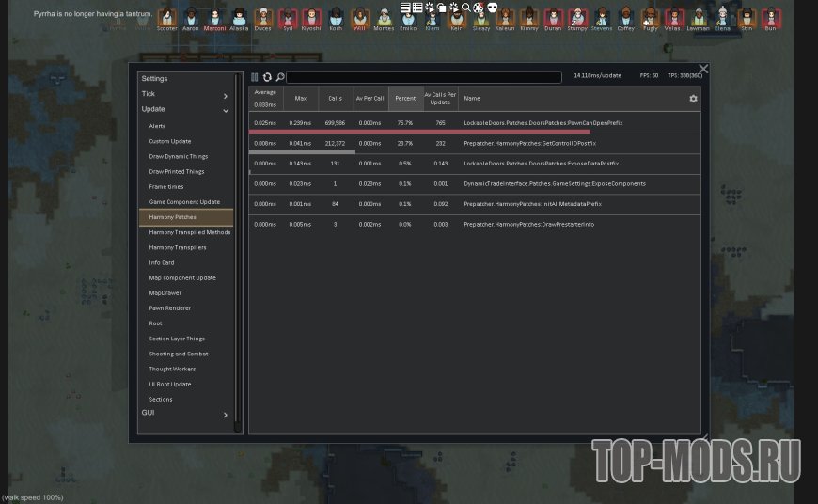This screenshot has width=818, height=504.
Task: Open column settings gear icon
Action: point(693,99)
